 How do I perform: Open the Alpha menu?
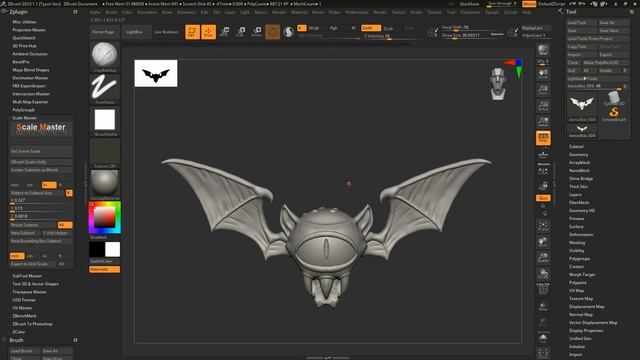point(95,12)
